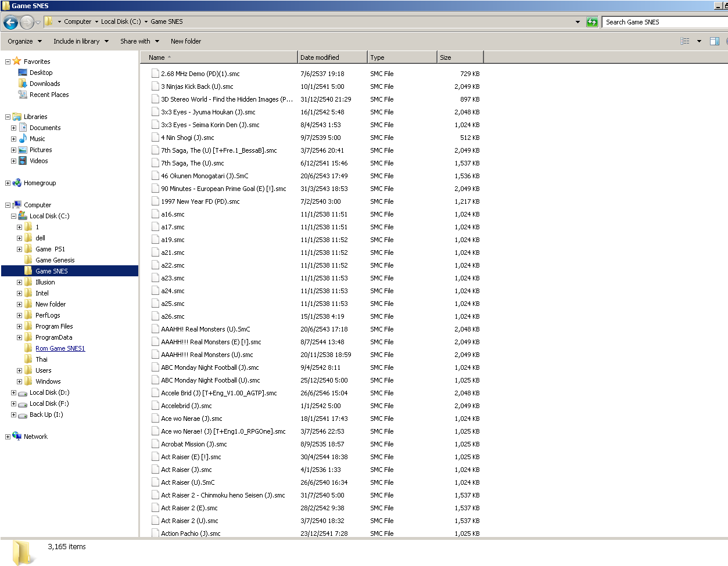Sort by the Size column header
This screenshot has width=728, height=566.
(x=460, y=57)
